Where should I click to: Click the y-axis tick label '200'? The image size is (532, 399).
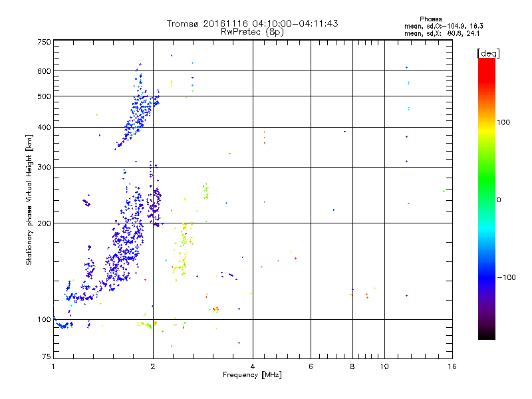pyautogui.click(x=44, y=223)
